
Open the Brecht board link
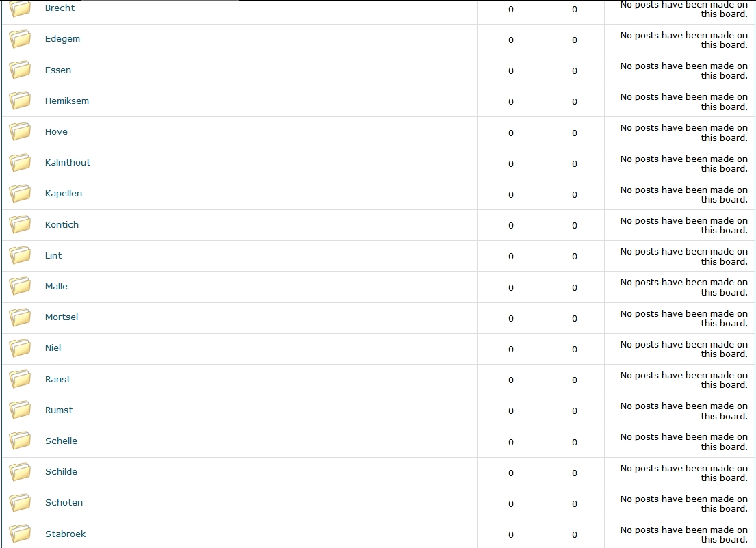pyautogui.click(x=60, y=8)
